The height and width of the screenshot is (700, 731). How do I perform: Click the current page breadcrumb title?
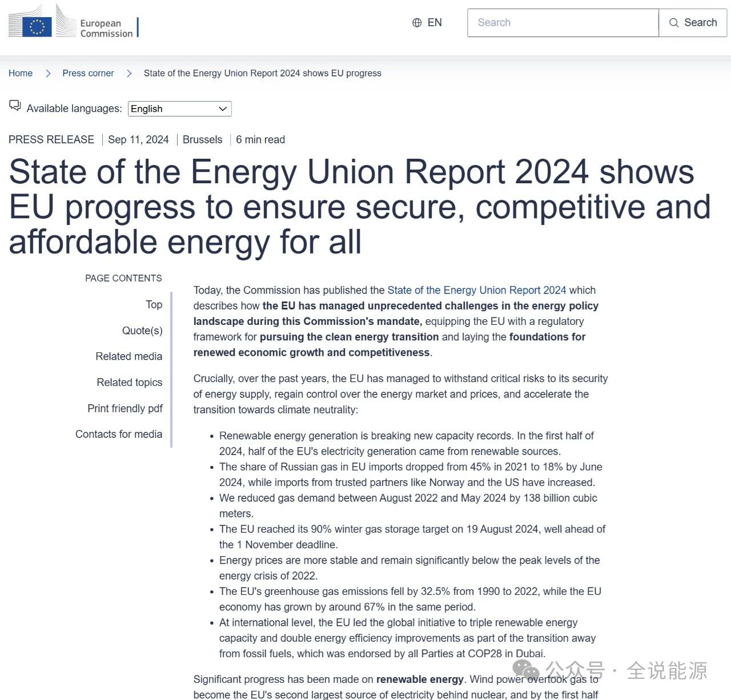(262, 73)
